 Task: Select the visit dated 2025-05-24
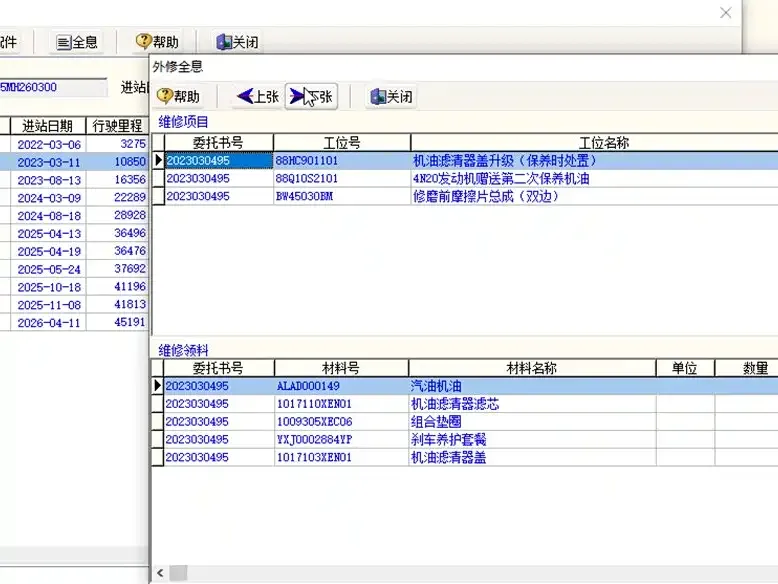74,269
